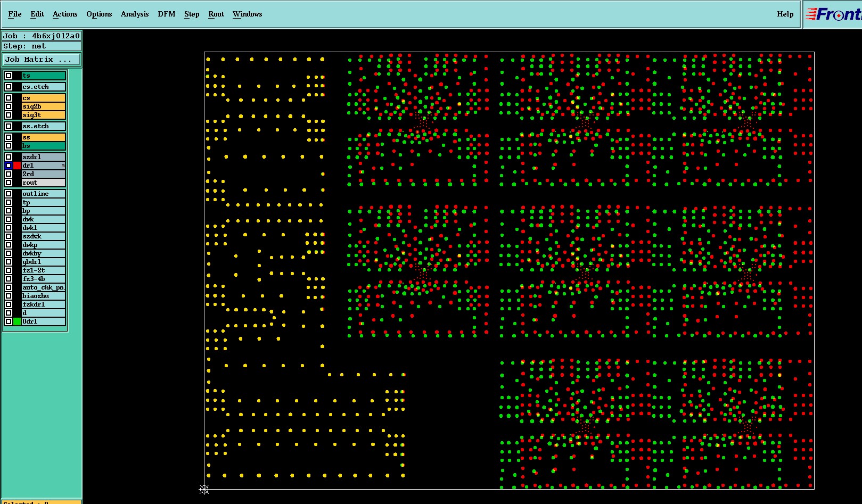The width and height of the screenshot is (862, 504).
Task: Enable the szdrl layer checkbox
Action: (9, 157)
